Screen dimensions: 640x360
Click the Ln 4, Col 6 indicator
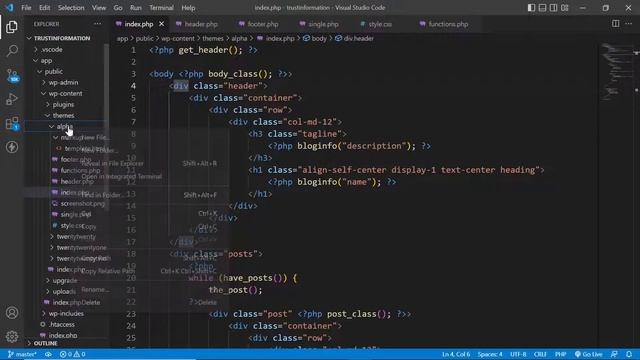(456, 354)
